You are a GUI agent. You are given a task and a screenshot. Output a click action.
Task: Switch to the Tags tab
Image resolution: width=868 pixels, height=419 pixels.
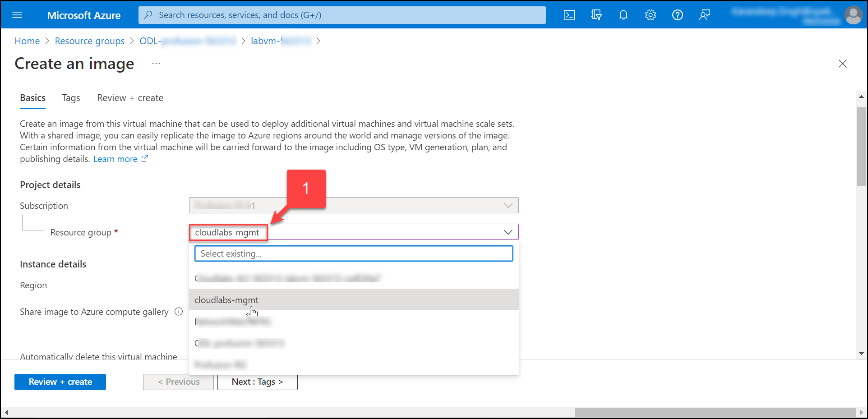pos(71,98)
